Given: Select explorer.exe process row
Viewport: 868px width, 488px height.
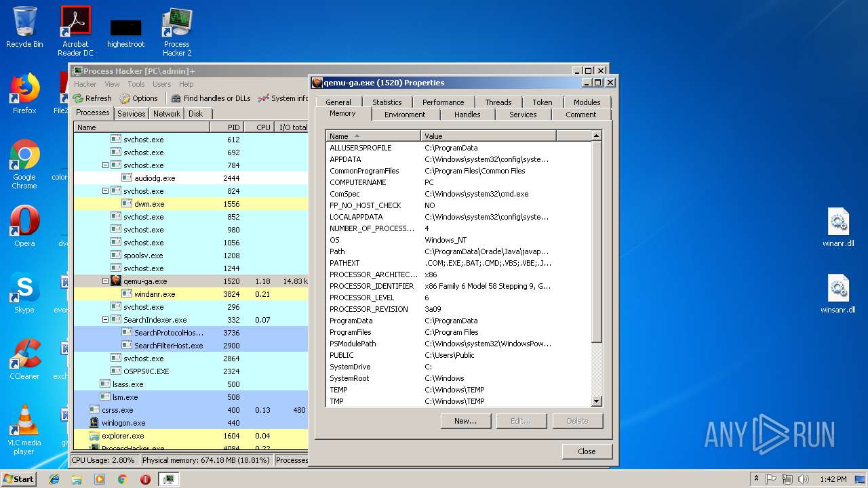Looking at the screenshot, I should point(191,436).
